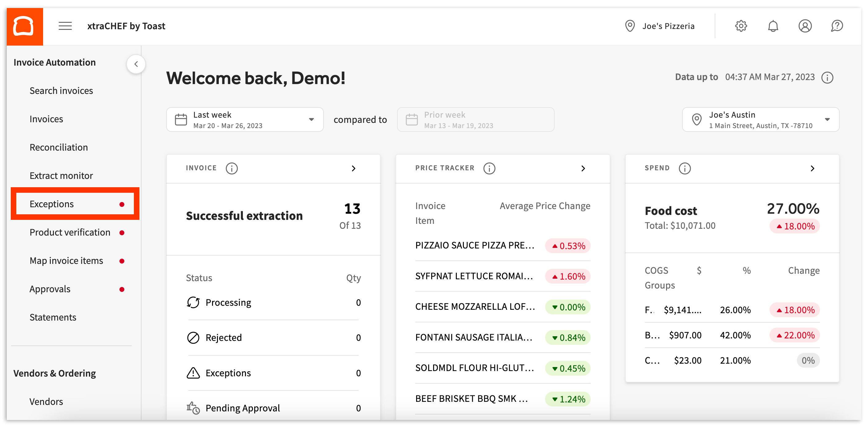Click the calendar icon in the Last week selector
Screen dimensions: 868x428
point(181,119)
